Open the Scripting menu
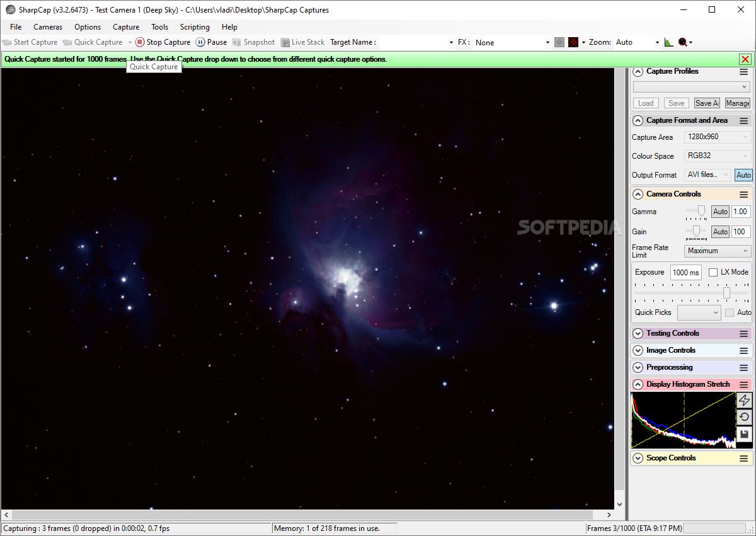 195,27
